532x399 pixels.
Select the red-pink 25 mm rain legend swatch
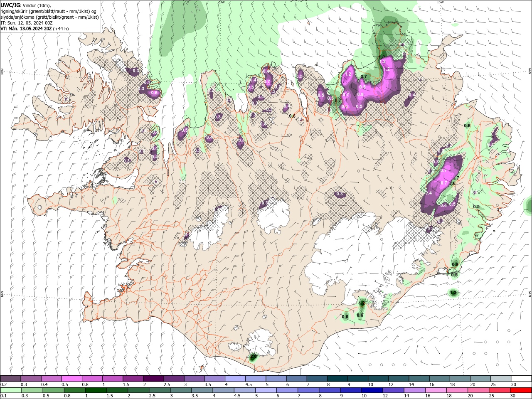pyautogui.click(x=500, y=390)
